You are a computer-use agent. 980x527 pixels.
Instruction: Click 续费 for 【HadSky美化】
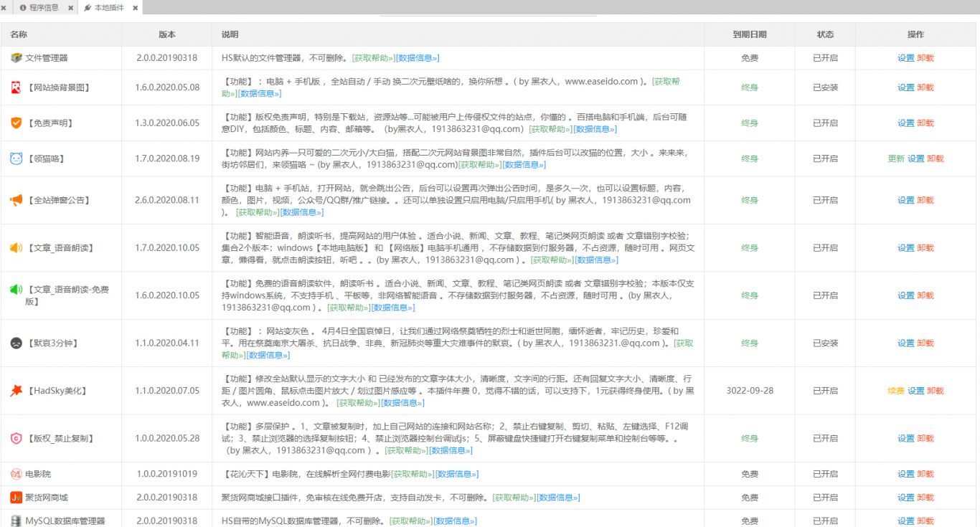tap(896, 391)
